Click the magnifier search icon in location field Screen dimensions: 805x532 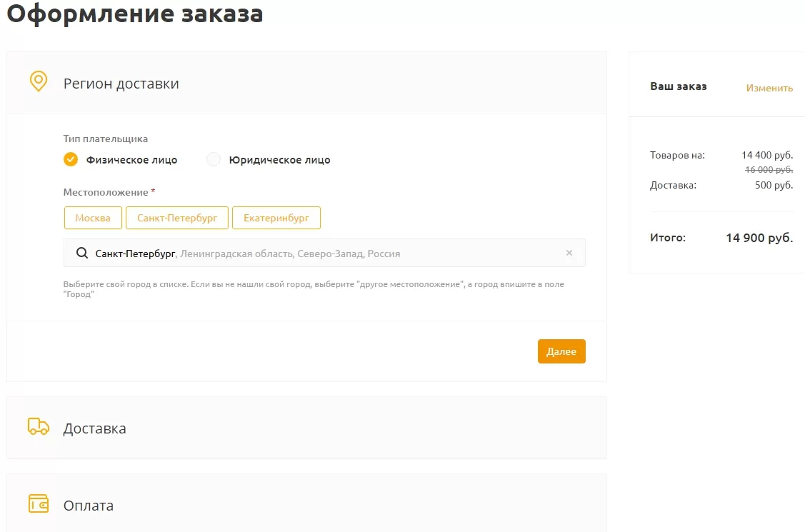click(x=82, y=253)
